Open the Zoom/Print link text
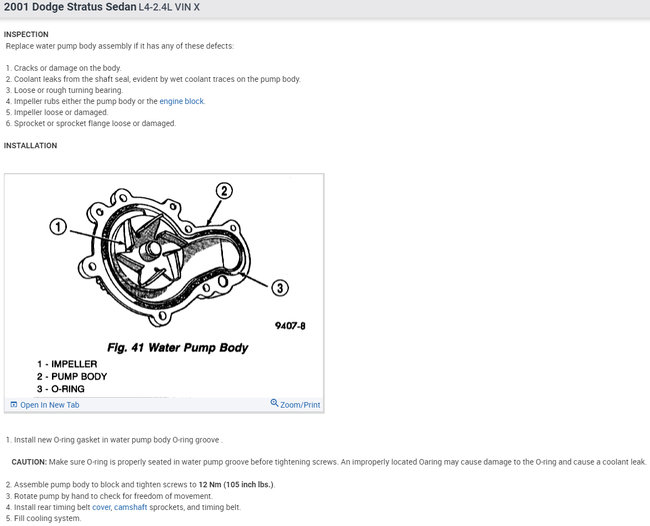650x526 pixels. point(300,405)
